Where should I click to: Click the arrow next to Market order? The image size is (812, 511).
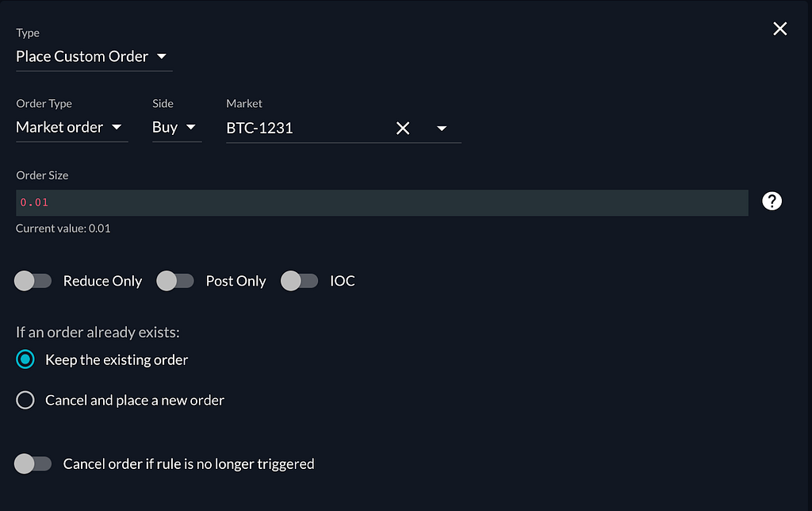(x=117, y=127)
